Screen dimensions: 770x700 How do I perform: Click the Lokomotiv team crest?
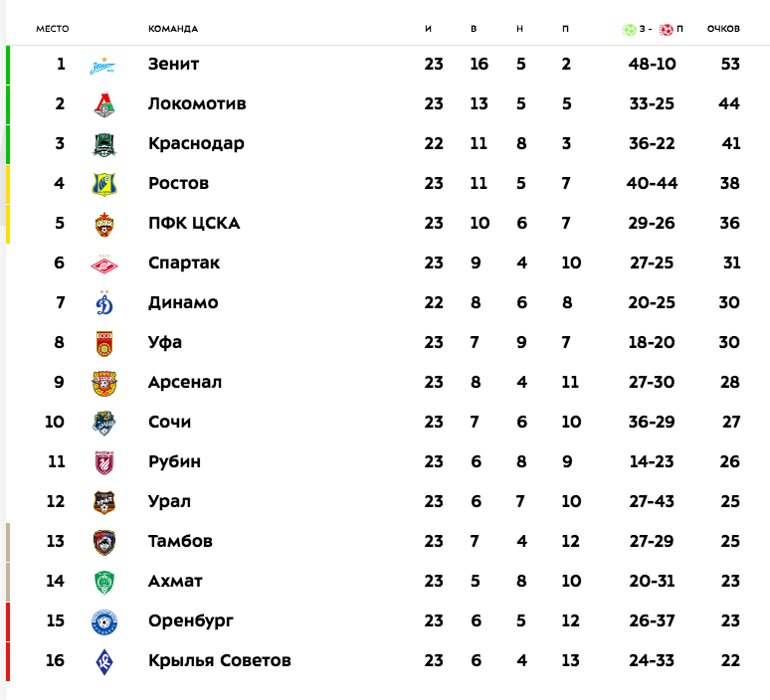[104, 104]
